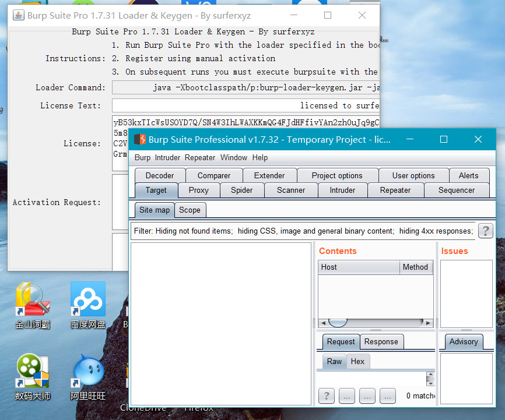
Task: Launch the 数码大师 desktop shortcut
Action: [33, 377]
